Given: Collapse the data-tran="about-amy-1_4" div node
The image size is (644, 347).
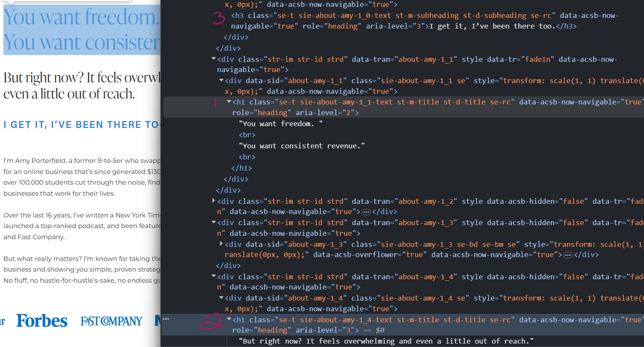Looking at the screenshot, I should coord(214,276).
